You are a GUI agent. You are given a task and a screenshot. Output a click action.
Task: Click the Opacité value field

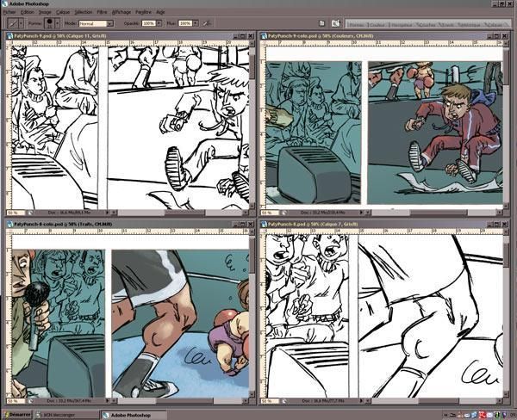[x=149, y=23]
